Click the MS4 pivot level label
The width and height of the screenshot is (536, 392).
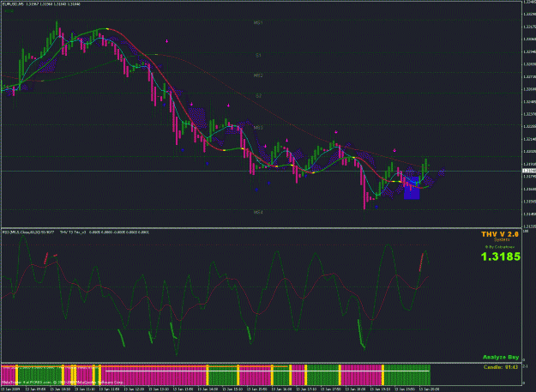[x=258, y=212]
